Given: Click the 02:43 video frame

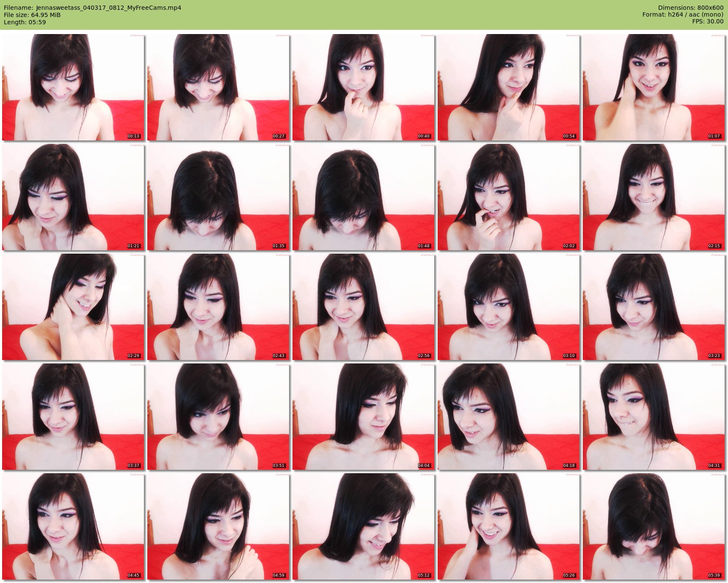Looking at the screenshot, I should pos(218,307).
